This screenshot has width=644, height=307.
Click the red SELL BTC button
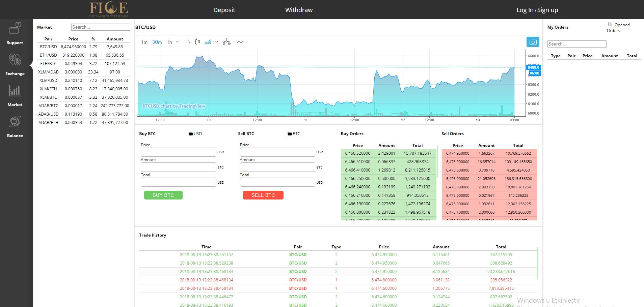[263, 195]
